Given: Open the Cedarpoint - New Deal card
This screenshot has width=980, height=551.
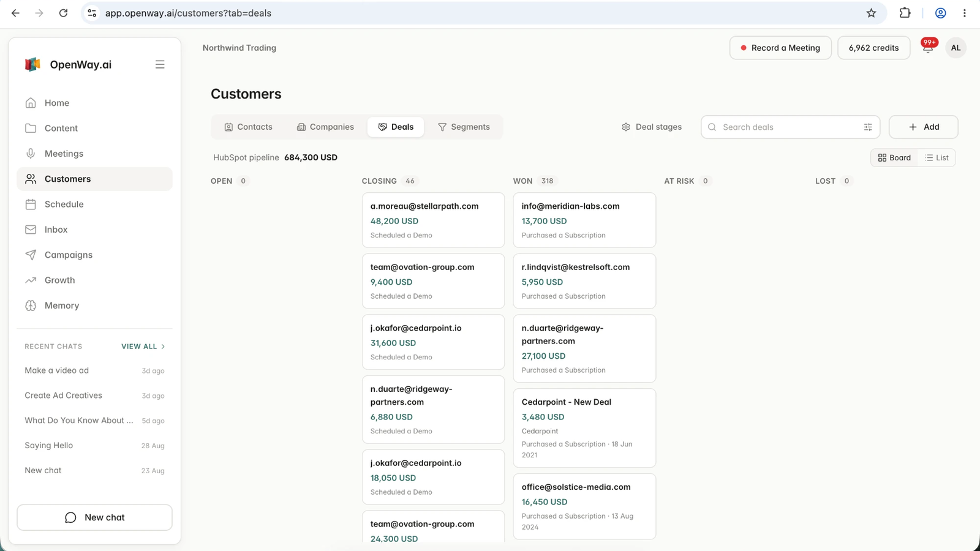Looking at the screenshot, I should pos(584,428).
